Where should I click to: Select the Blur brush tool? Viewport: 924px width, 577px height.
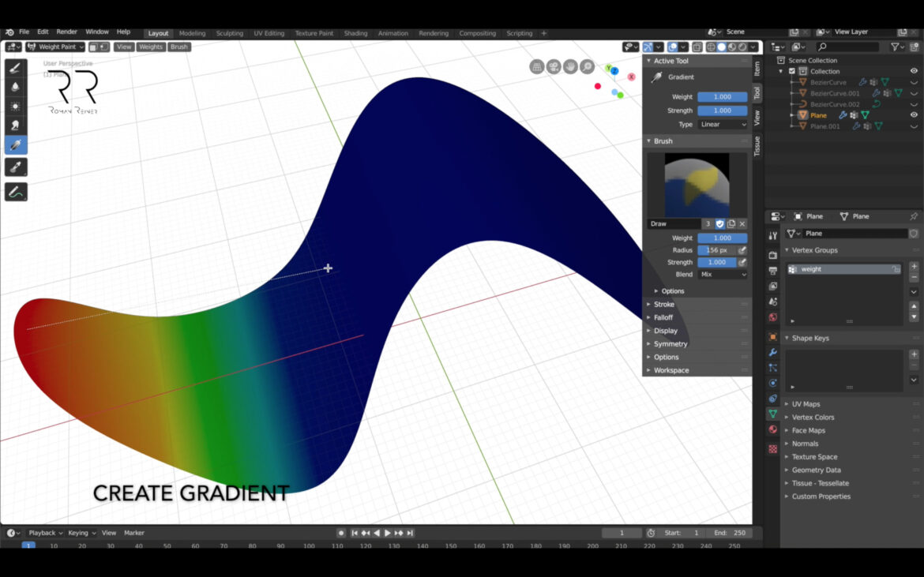pyautogui.click(x=16, y=88)
